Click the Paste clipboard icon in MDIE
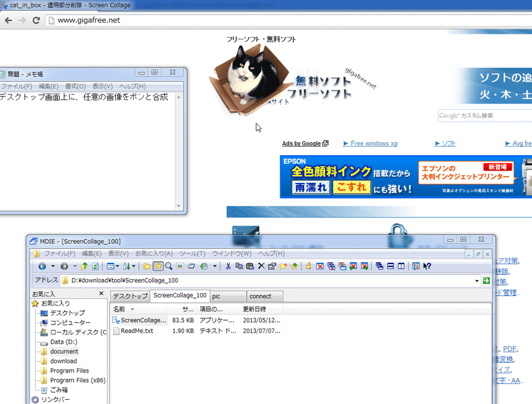This screenshot has height=404, width=532. 250,266
